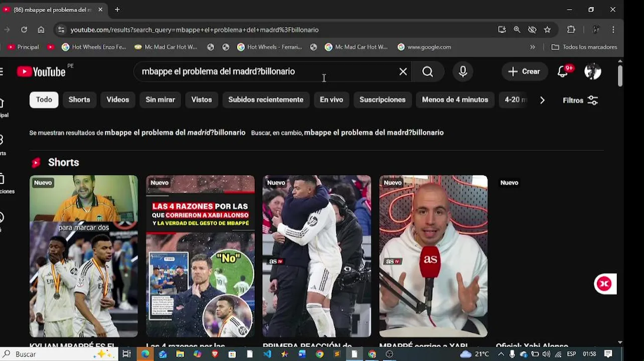The width and height of the screenshot is (644, 361).
Task: Select the Todo filter chip
Action: [x=44, y=100]
